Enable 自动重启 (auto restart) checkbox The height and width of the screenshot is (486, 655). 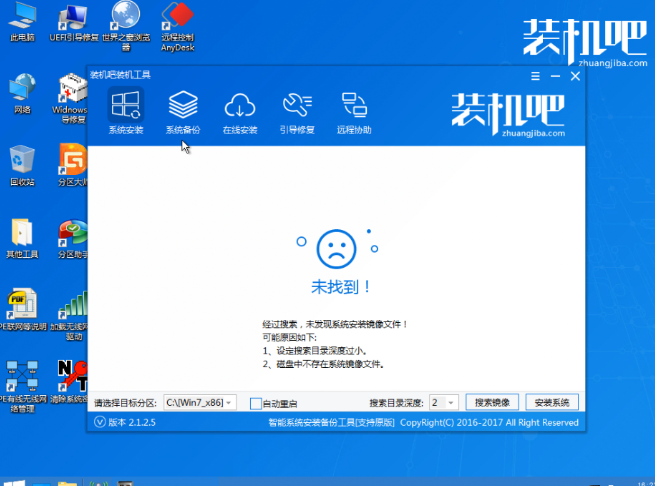[256, 403]
